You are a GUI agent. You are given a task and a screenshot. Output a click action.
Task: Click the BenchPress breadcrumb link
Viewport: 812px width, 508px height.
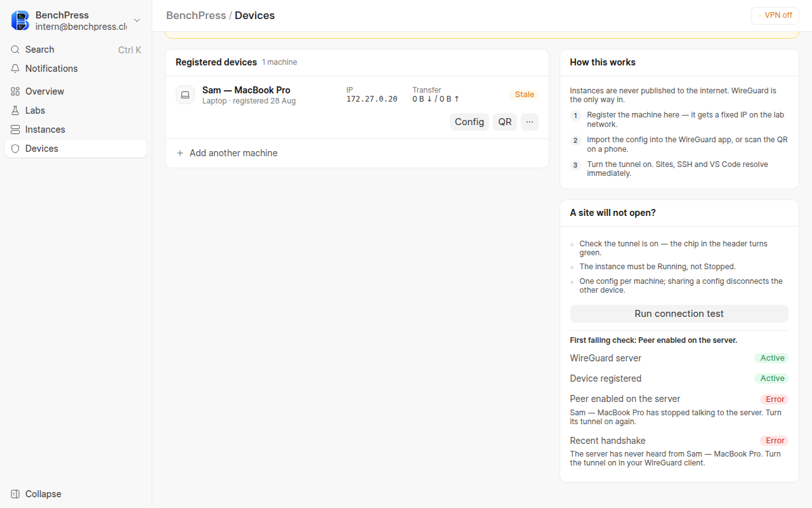pyautogui.click(x=196, y=15)
